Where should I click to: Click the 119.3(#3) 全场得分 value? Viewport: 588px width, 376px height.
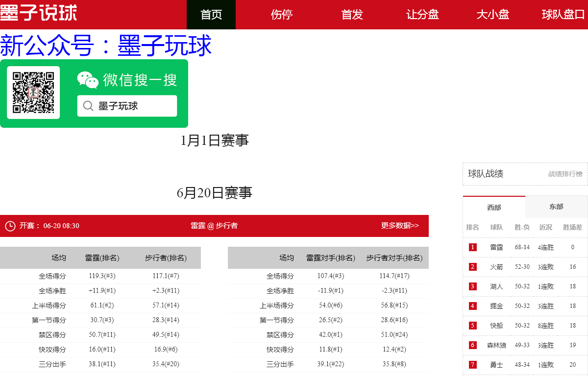102,276
